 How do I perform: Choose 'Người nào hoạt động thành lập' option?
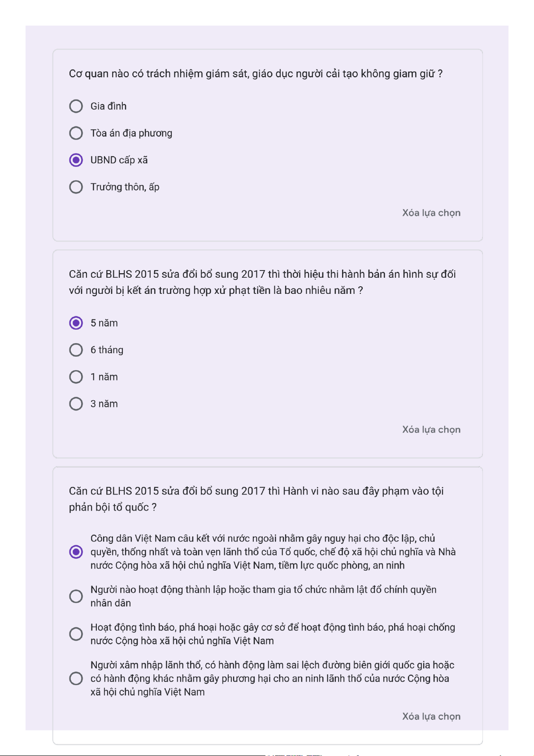coord(76,596)
